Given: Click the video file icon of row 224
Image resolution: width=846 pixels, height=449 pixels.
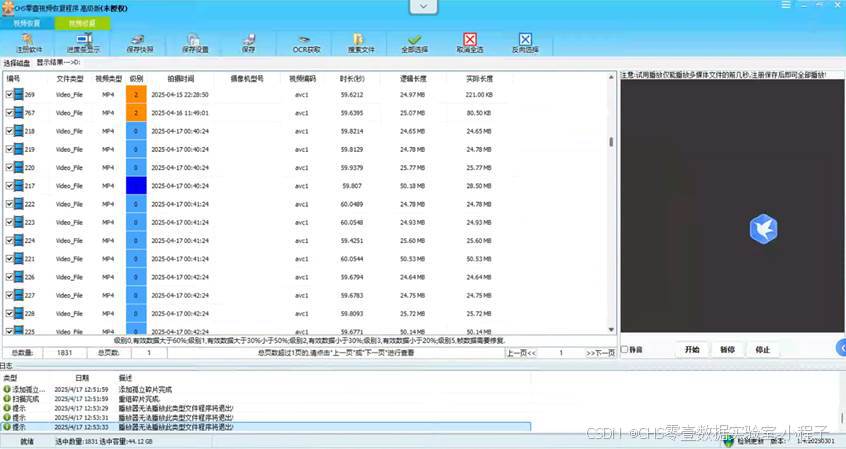Looking at the screenshot, I should tap(19, 241).
